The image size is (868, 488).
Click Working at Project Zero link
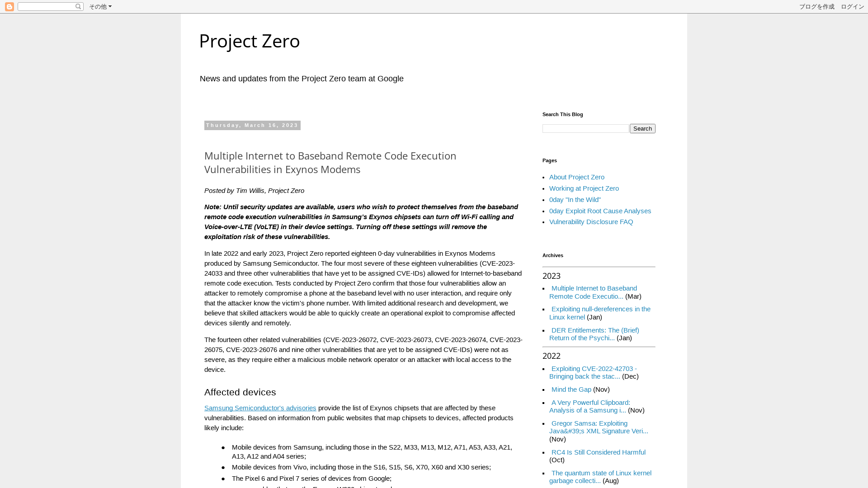(584, 188)
